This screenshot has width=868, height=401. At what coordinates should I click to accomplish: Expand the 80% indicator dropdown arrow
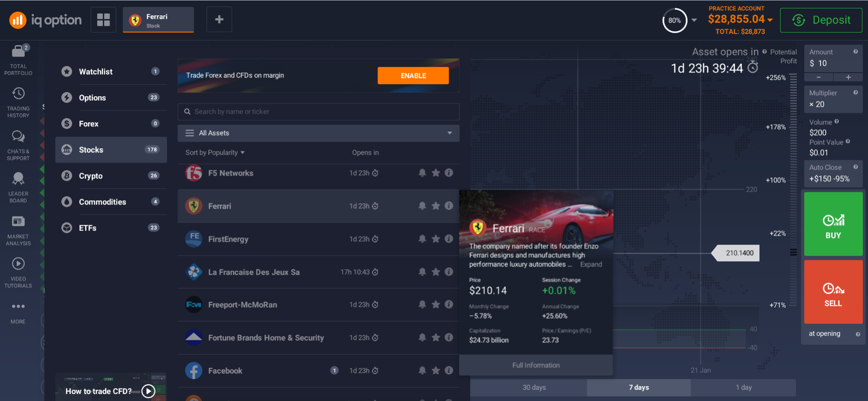pyautogui.click(x=694, y=20)
